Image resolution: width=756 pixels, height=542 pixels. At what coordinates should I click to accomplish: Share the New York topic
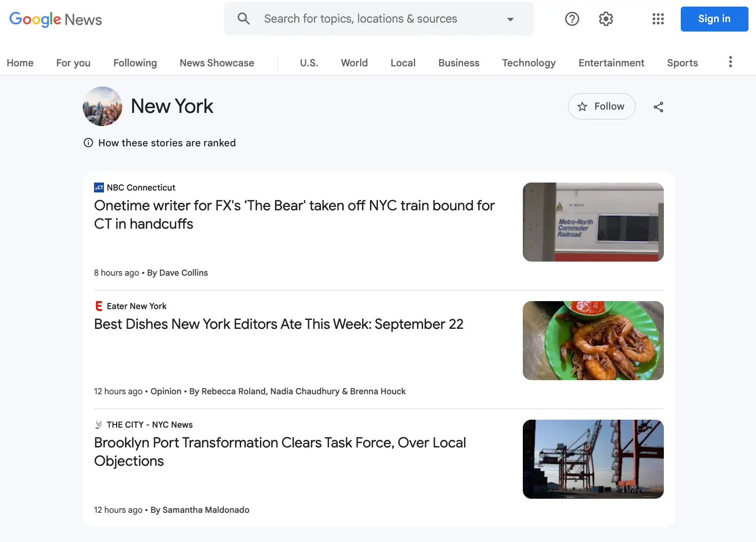tap(658, 107)
